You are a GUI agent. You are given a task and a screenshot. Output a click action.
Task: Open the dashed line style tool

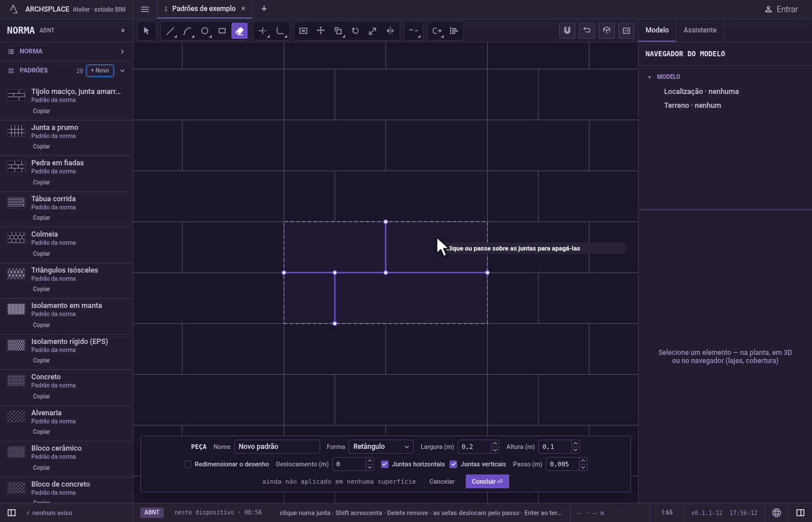[413, 31]
